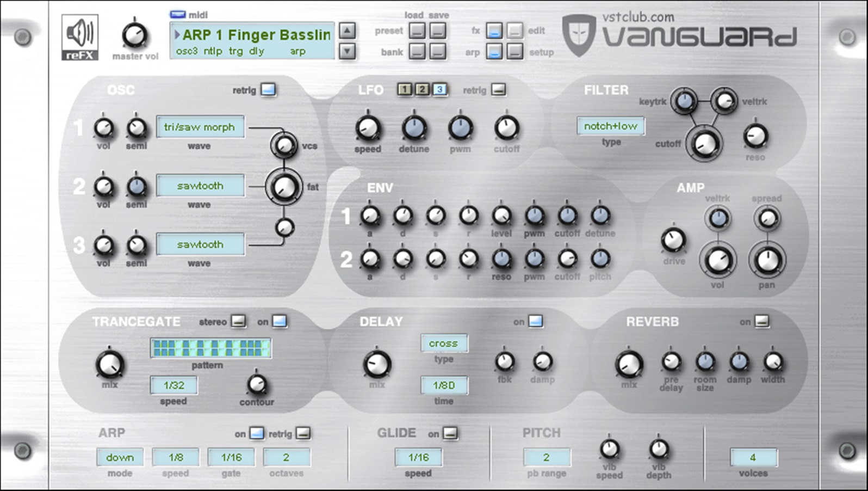The image size is (868, 491).
Task: Select LFO 1 tab
Action: pyautogui.click(x=404, y=89)
